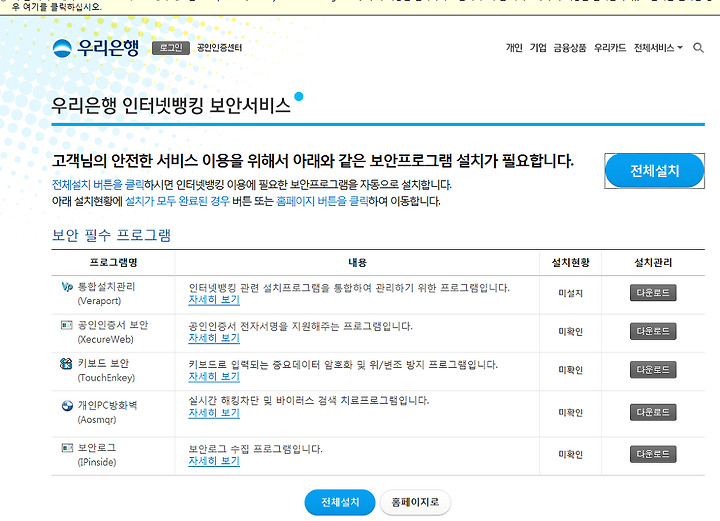The width and height of the screenshot is (720, 521).
Task: Click the Veraport program icon
Action: tap(67, 286)
